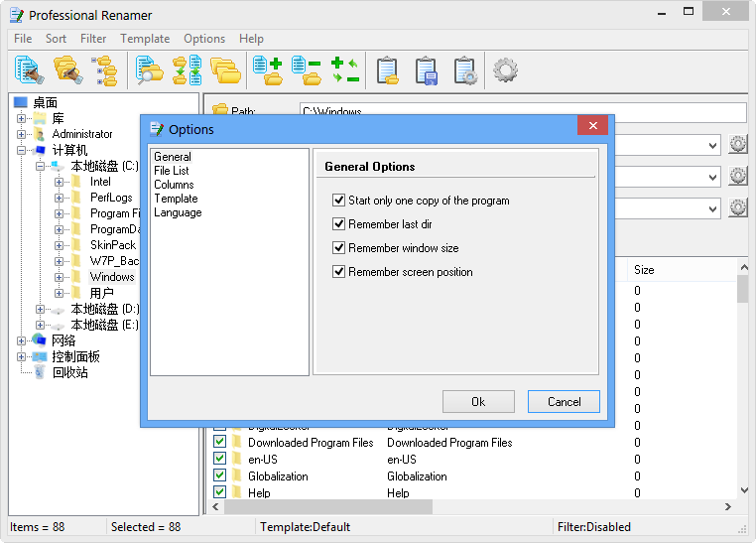Click the rename folders toolbar icon
The width and height of the screenshot is (756, 543).
68,70
